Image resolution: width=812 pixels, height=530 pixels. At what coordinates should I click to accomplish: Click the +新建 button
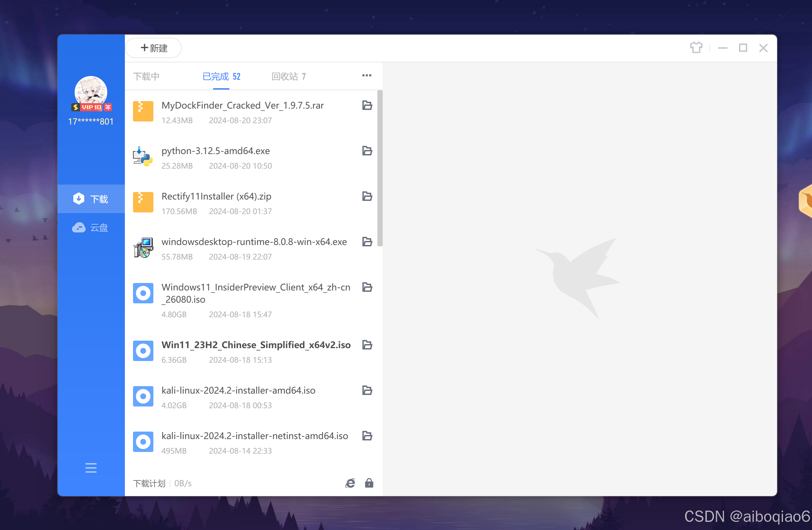pos(153,48)
